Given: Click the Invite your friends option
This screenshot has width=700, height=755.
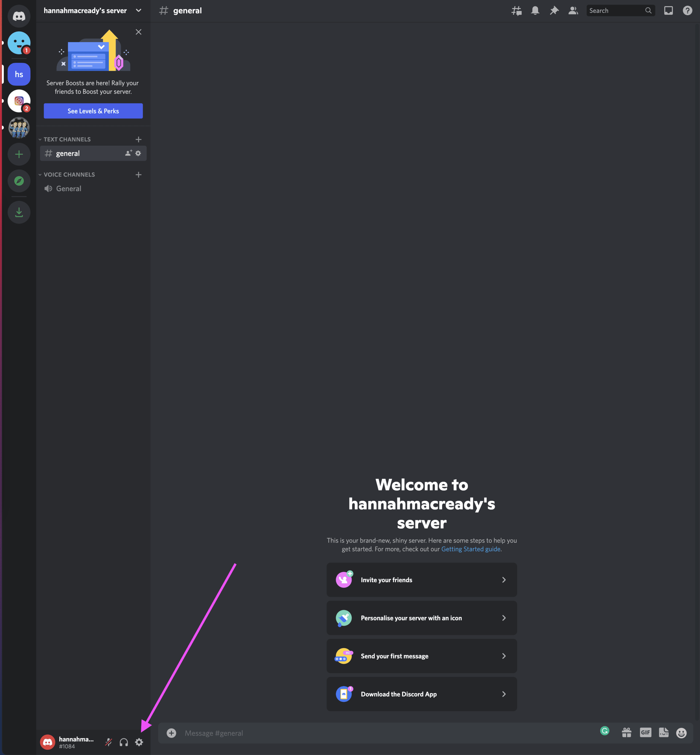Looking at the screenshot, I should point(422,580).
